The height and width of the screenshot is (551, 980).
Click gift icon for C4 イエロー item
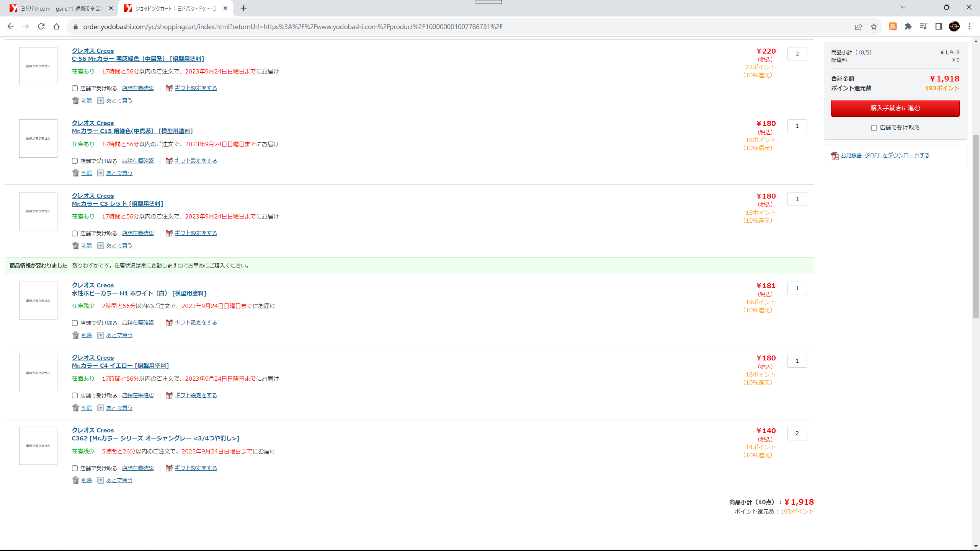point(169,395)
